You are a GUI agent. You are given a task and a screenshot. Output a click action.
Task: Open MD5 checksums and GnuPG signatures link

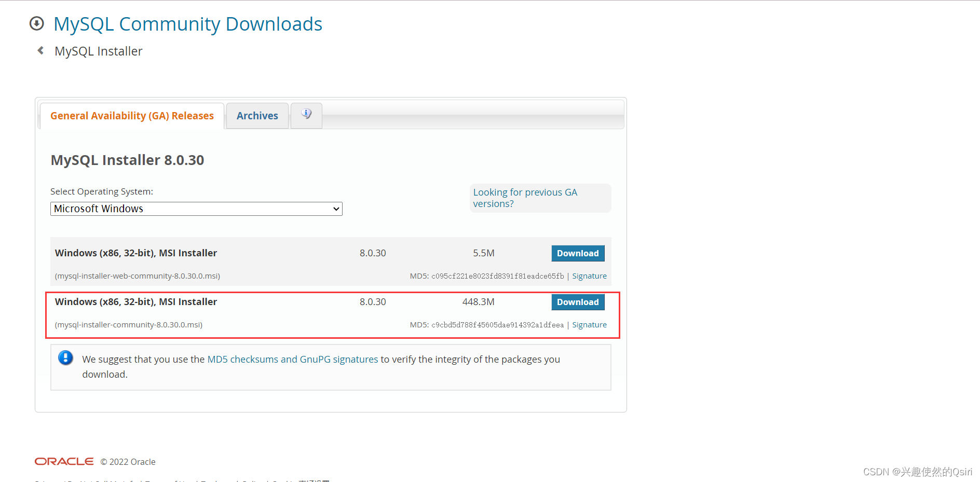tap(293, 359)
